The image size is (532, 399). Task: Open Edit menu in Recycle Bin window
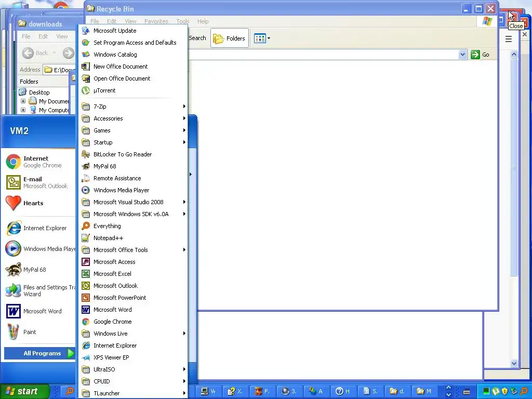click(x=112, y=21)
